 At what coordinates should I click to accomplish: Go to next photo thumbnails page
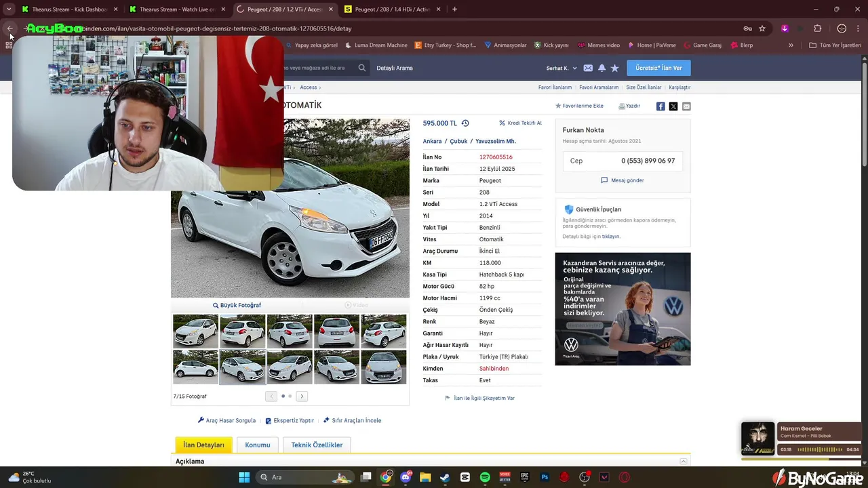pos(302,396)
